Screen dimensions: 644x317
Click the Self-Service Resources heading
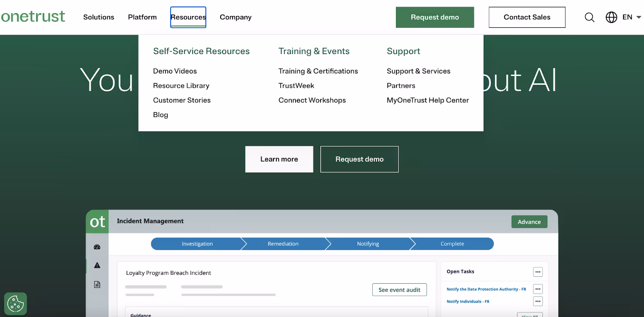(201, 51)
